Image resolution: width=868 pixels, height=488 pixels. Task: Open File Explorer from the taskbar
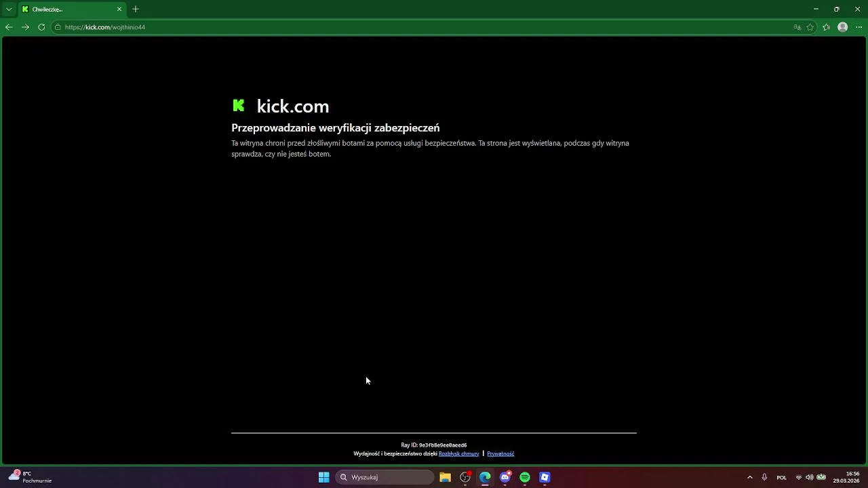tap(446, 477)
